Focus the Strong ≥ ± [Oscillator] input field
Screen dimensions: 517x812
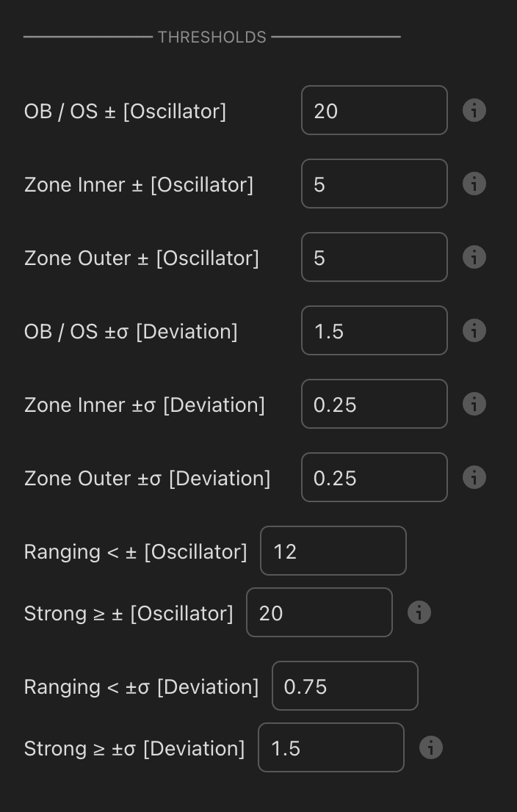point(319,612)
